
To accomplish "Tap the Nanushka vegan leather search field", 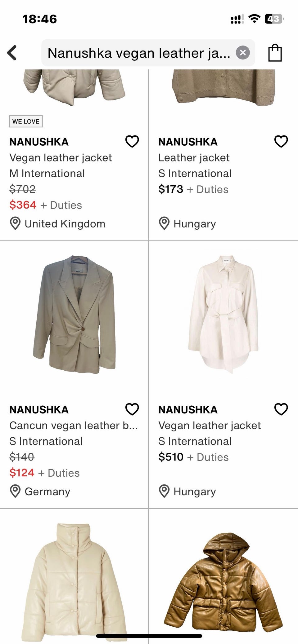I will coord(138,53).
